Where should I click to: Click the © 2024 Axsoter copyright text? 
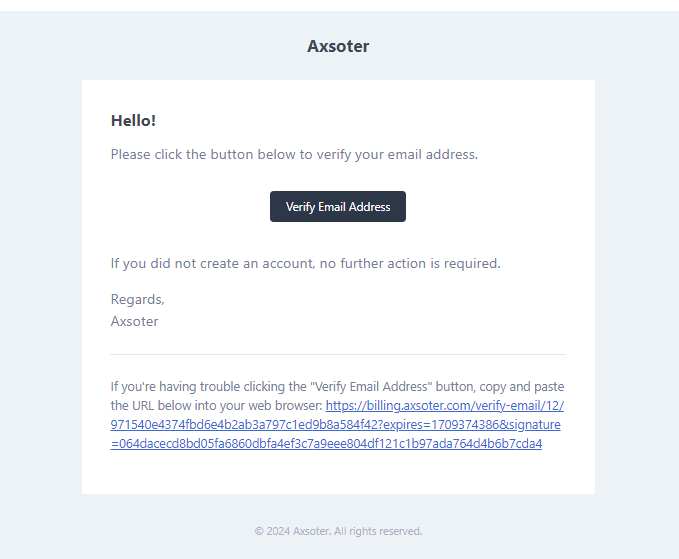(x=293, y=531)
